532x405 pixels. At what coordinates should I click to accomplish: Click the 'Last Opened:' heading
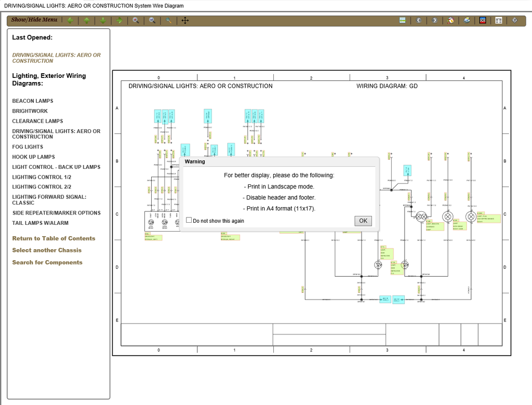click(x=32, y=38)
